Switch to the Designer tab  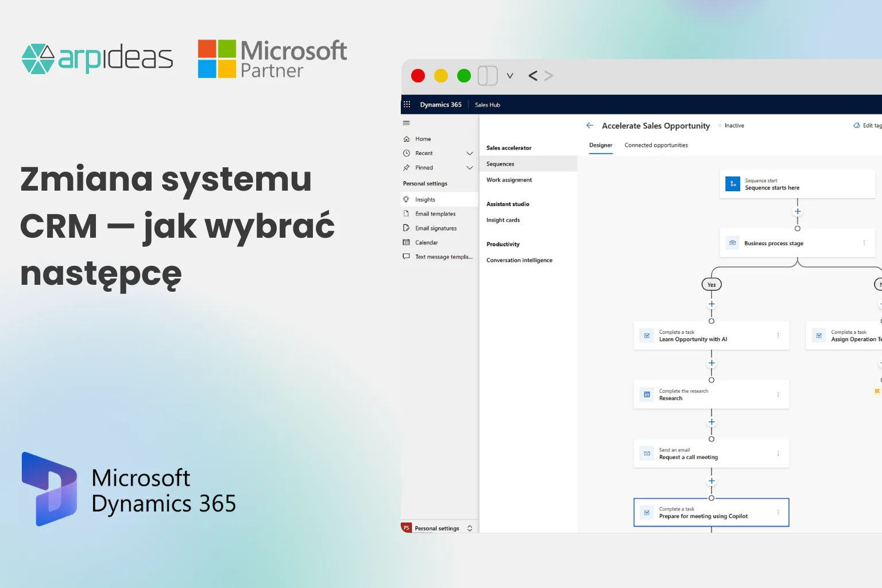(601, 145)
